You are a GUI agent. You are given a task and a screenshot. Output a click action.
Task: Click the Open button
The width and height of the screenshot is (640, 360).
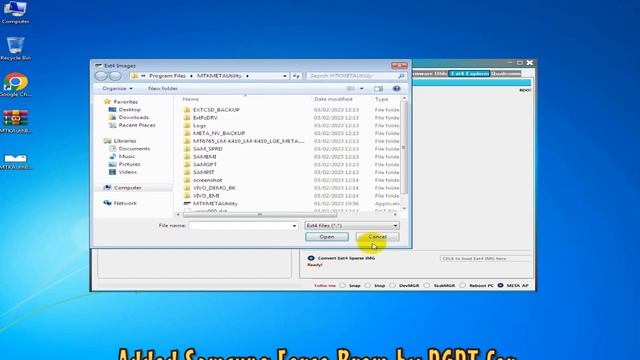(x=327, y=237)
